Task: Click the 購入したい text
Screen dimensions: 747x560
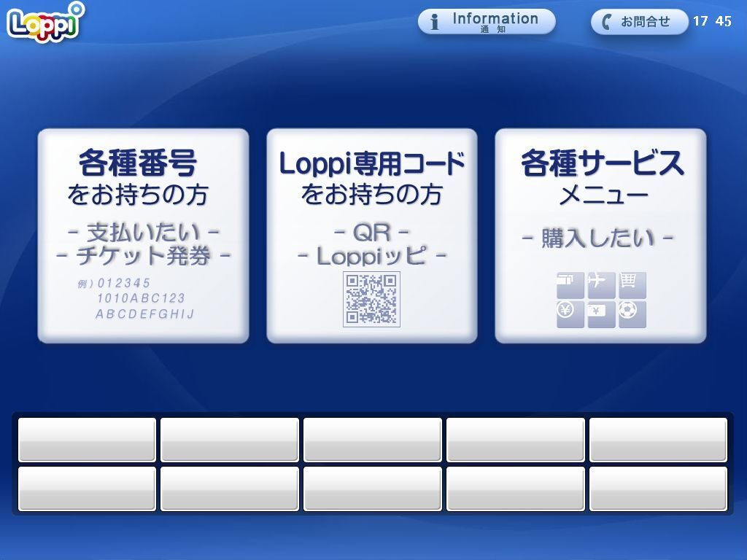Action: point(598,238)
